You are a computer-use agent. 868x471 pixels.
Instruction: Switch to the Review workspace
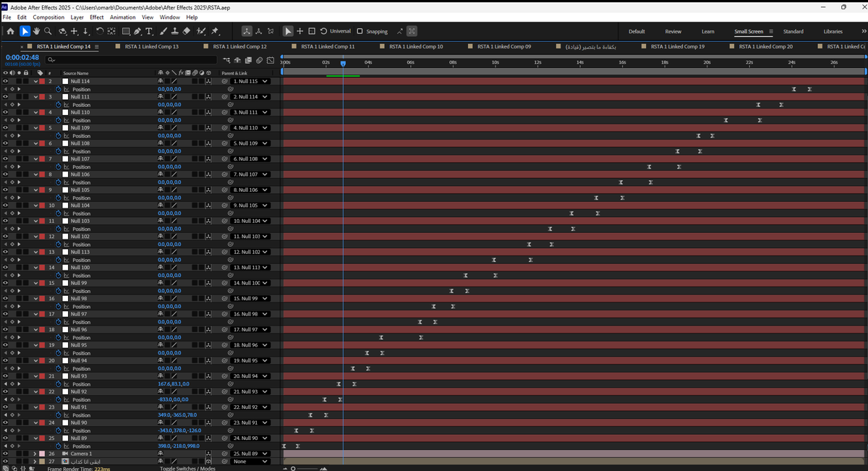tap(673, 31)
